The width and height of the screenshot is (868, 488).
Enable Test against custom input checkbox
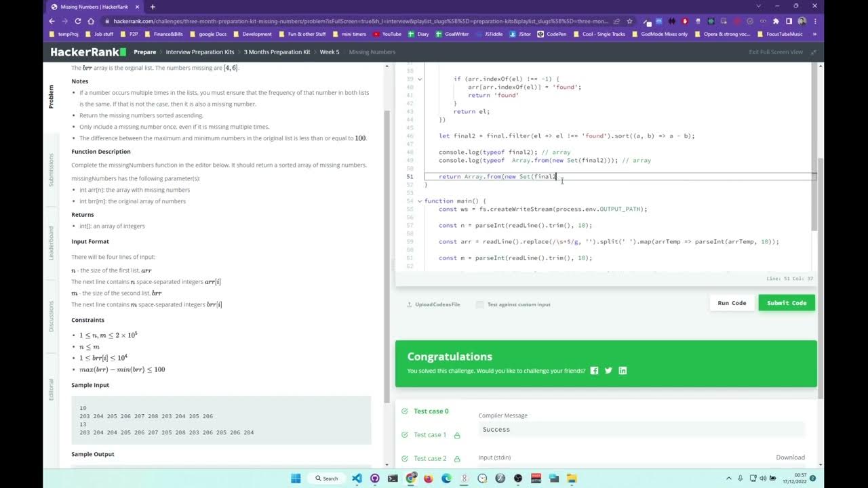(x=480, y=304)
